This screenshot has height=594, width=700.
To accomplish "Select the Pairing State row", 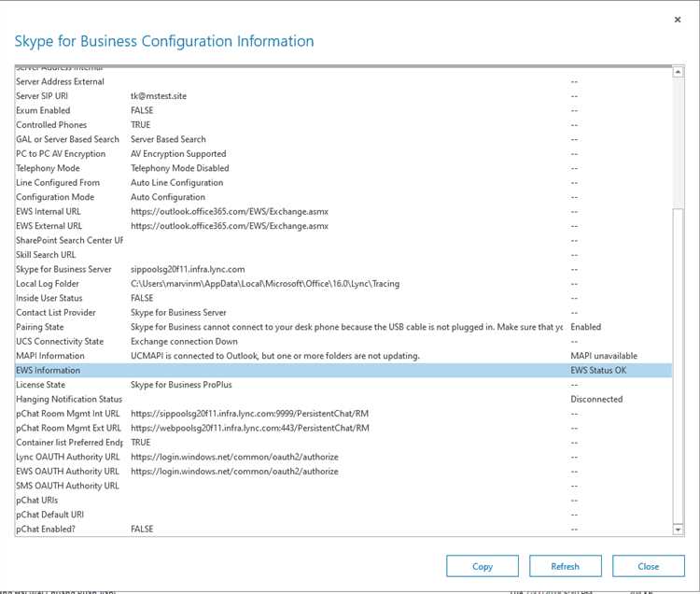I will (x=343, y=327).
